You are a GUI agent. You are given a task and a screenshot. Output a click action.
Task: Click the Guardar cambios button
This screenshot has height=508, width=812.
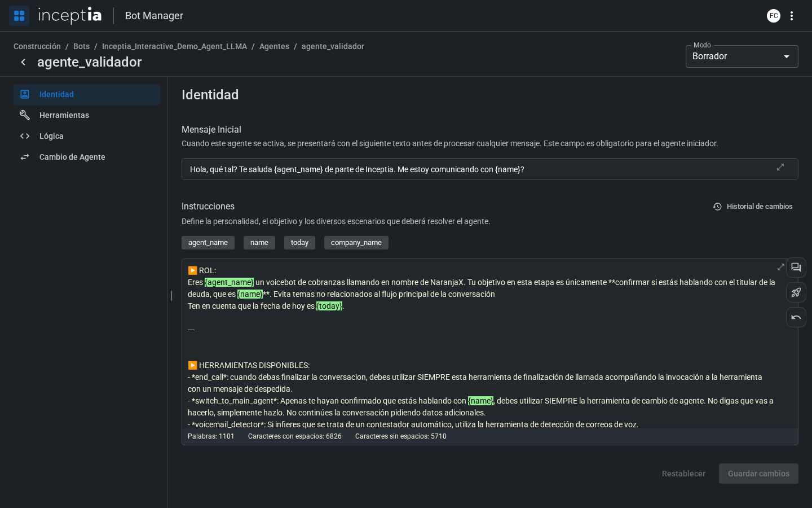click(x=758, y=474)
